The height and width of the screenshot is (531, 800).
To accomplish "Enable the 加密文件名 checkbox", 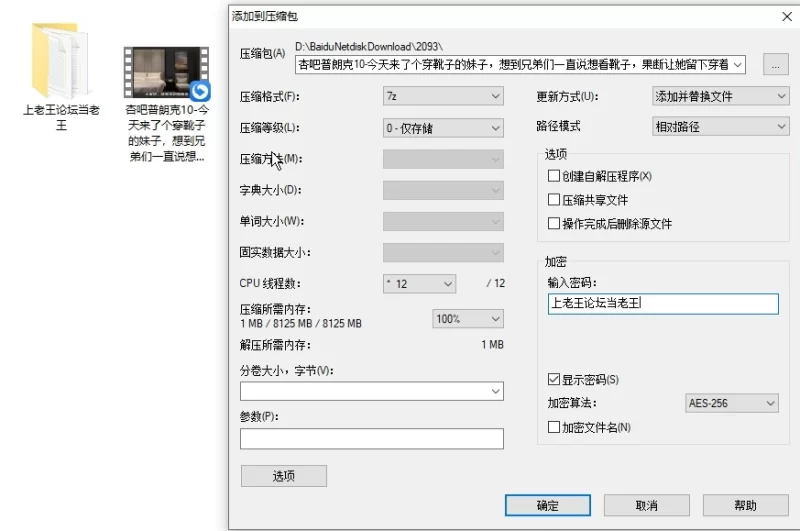I will pyautogui.click(x=554, y=427).
